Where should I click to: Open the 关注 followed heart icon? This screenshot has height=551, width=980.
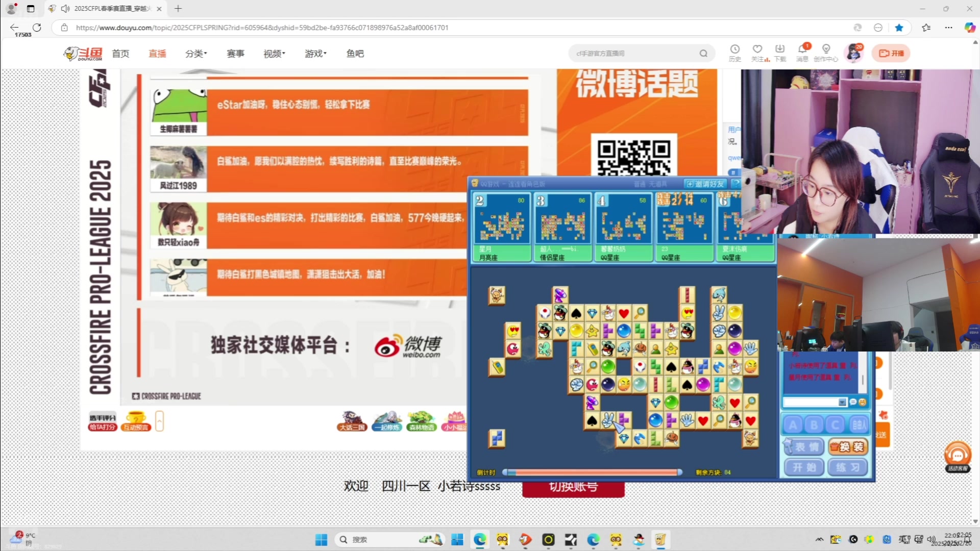(x=758, y=53)
